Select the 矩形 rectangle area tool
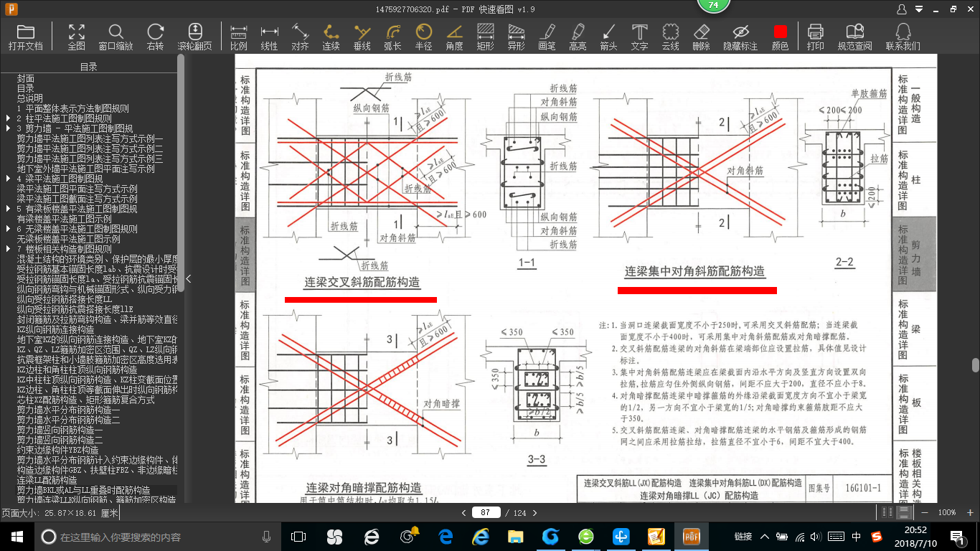This screenshot has height=551, width=980. pos(485,37)
